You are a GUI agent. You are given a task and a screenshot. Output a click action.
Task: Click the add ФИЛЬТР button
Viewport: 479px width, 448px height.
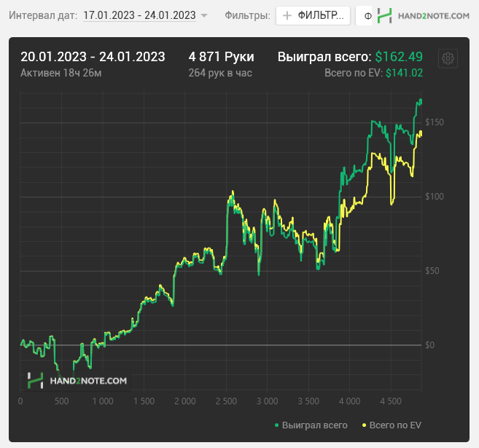pyautogui.click(x=313, y=15)
